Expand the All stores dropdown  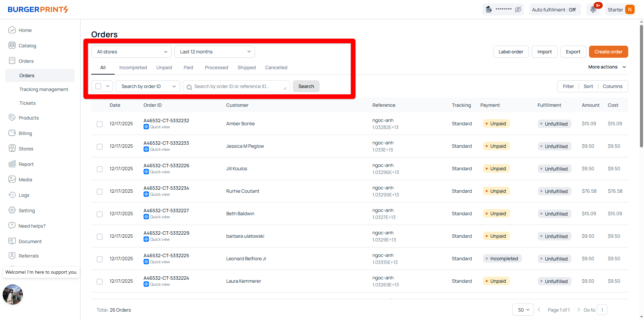tap(131, 52)
